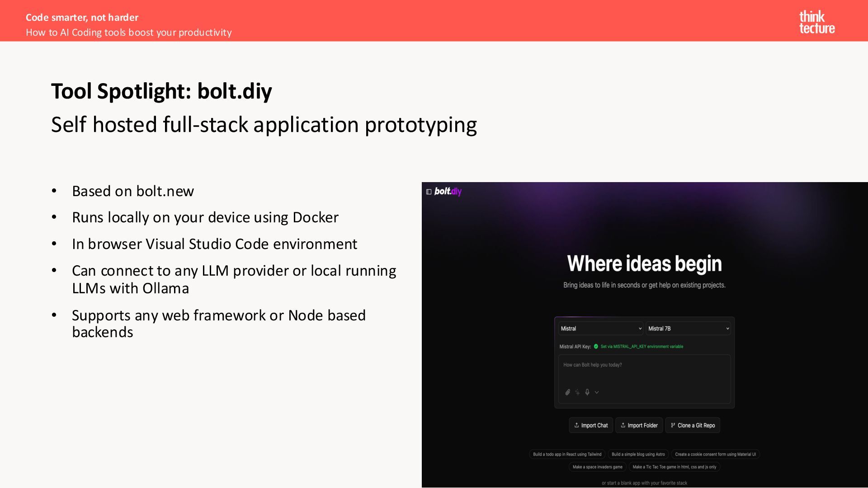Image resolution: width=868 pixels, height=488 pixels.
Task: Click the Import Folder button
Action: [639, 425]
